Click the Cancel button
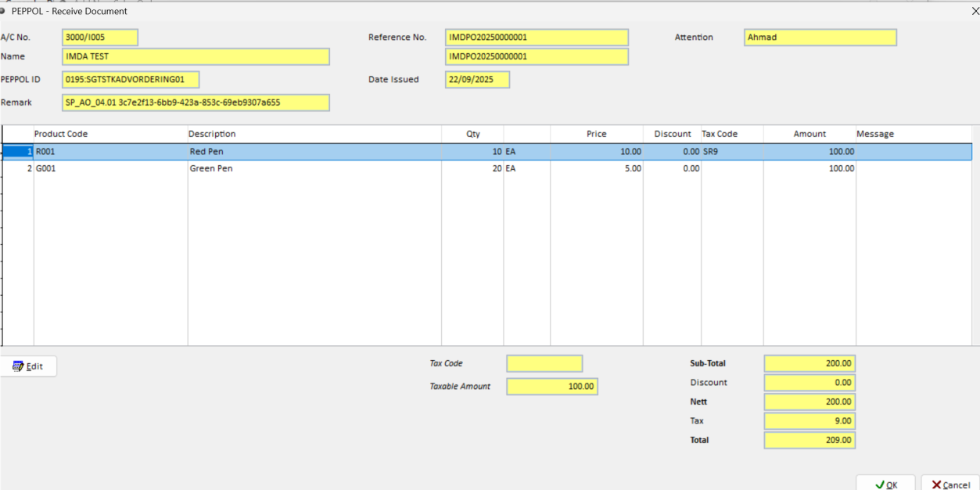 tap(950, 485)
